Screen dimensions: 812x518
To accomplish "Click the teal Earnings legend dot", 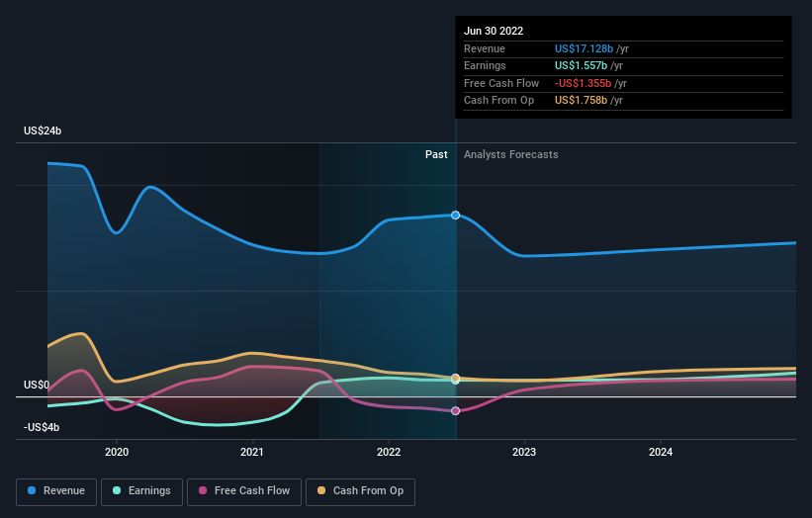I will click(x=117, y=490).
